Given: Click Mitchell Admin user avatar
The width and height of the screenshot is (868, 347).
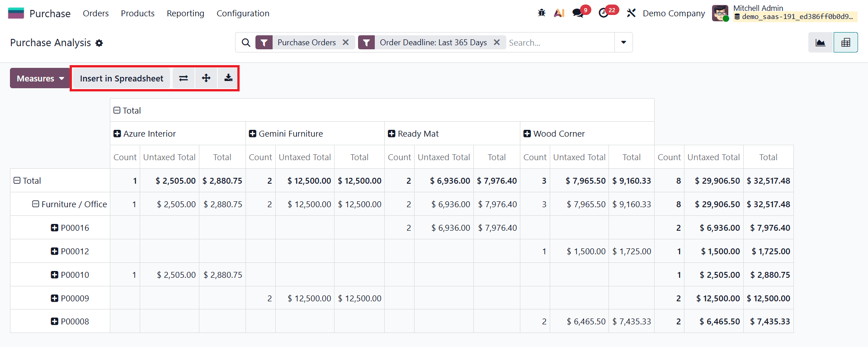Looking at the screenshot, I should 720,13.
